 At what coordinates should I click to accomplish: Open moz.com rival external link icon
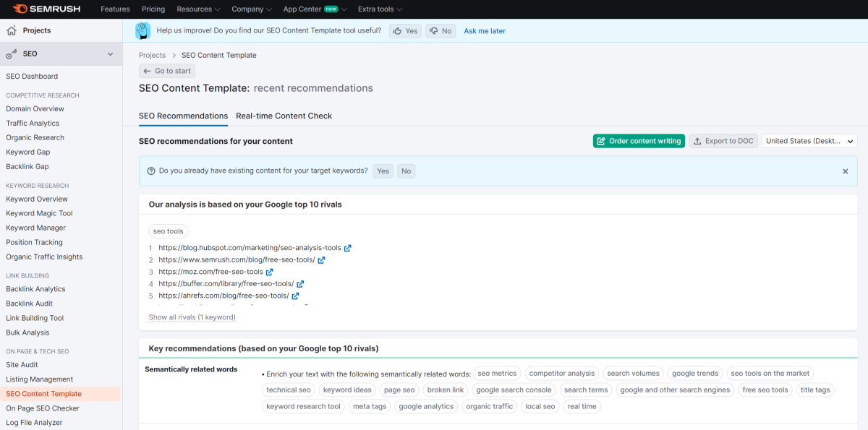pos(270,272)
